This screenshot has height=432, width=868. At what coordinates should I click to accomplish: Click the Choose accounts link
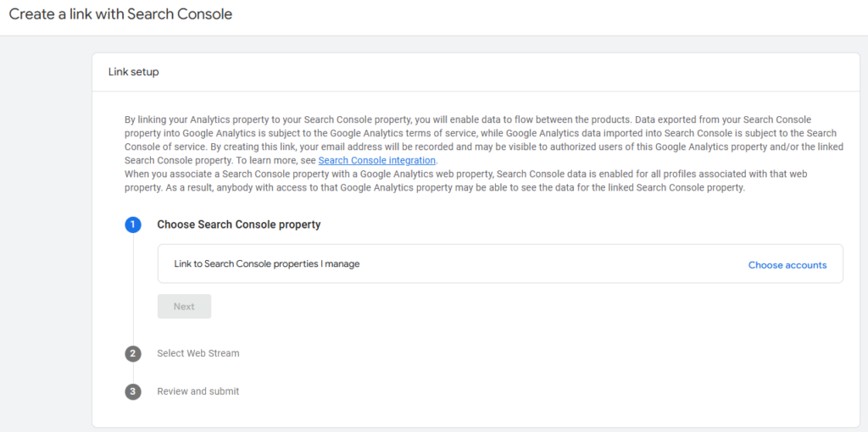pos(787,265)
